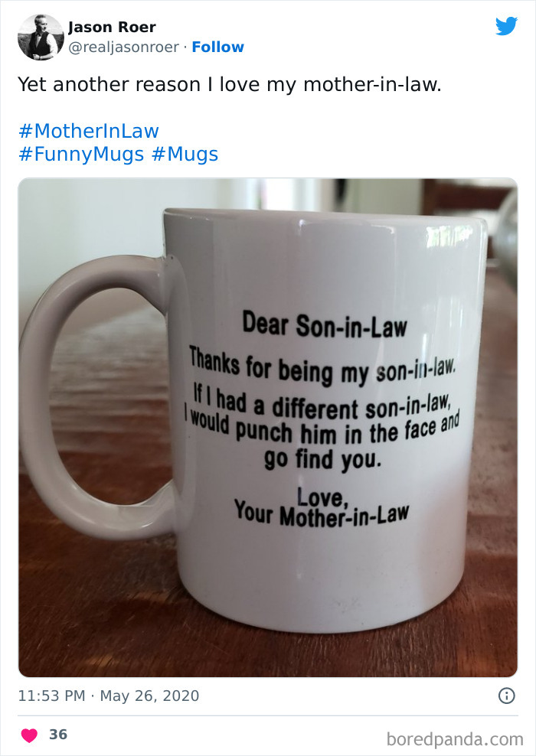Click the Follow button
This screenshot has height=756, width=536.
pos(220,47)
